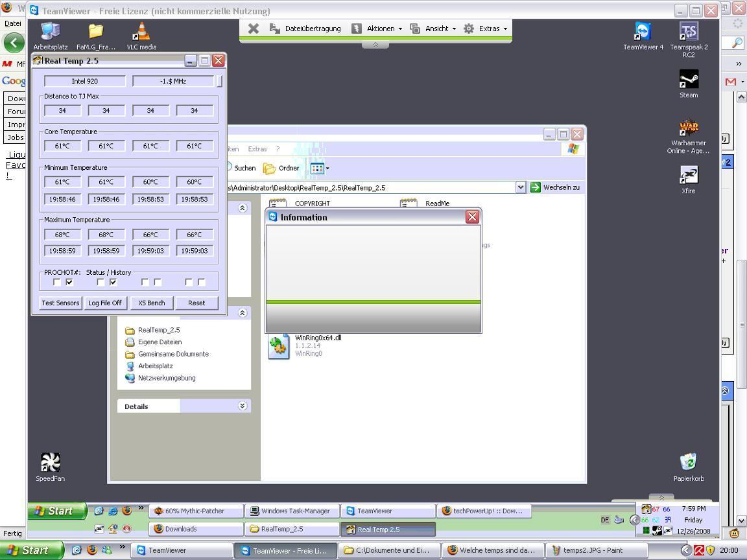Screen dimensions: 747x560
Task: Collapse the top Explorer task pane section
Action: coord(243,208)
